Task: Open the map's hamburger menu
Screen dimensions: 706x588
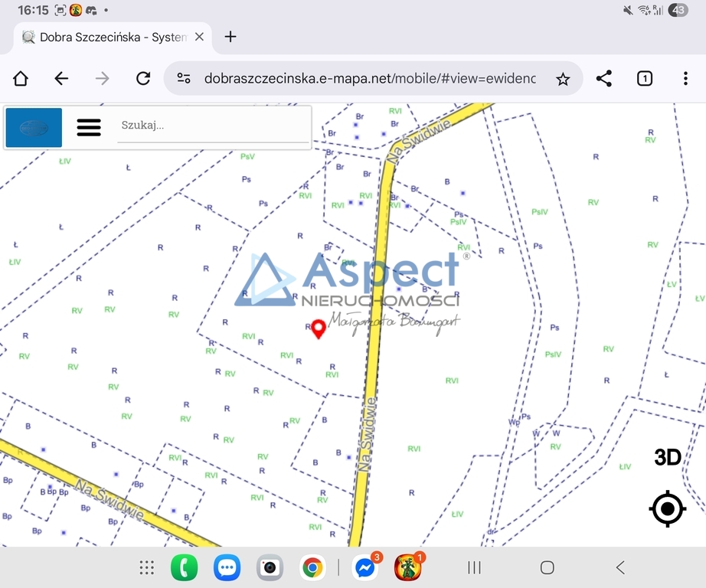Action: 89,127
